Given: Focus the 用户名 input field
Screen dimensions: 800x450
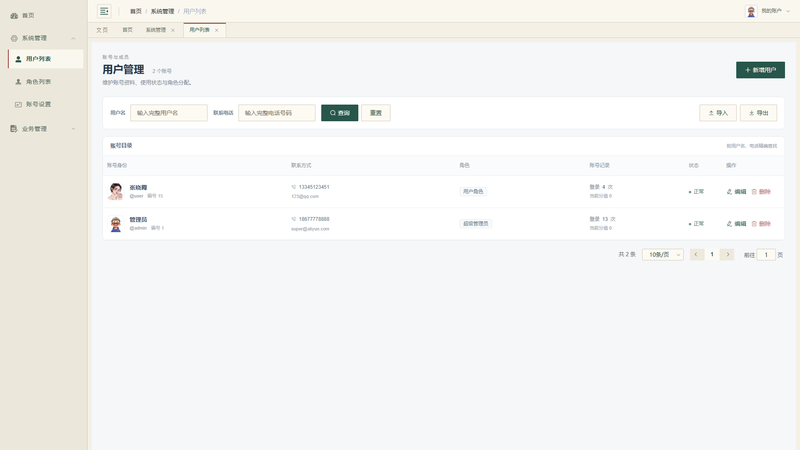Looking at the screenshot, I should (x=169, y=113).
